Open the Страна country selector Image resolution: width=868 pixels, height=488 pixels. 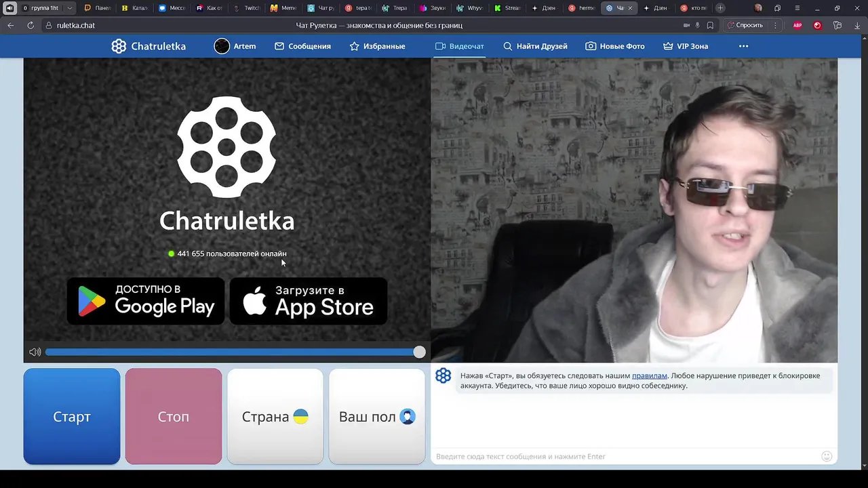tap(275, 416)
